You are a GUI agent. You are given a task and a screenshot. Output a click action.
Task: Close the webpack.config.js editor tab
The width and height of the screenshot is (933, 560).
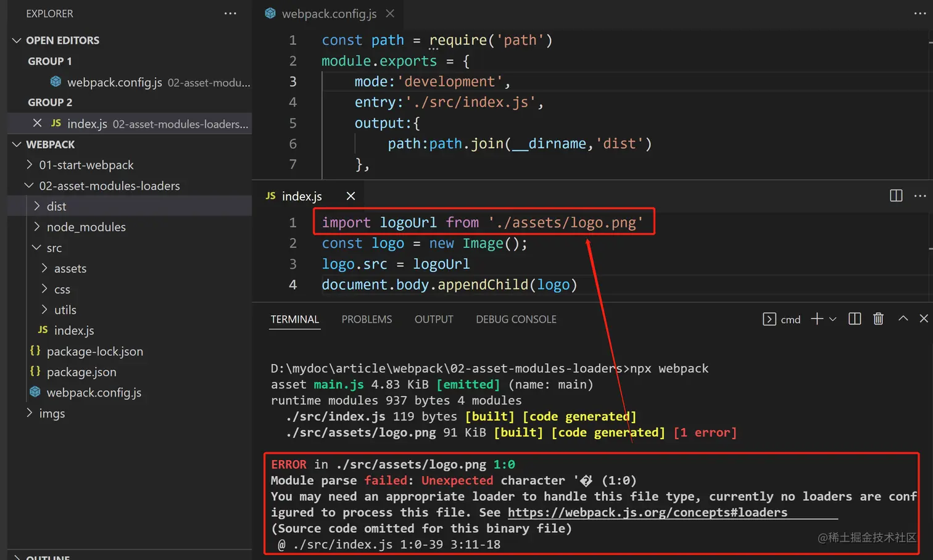click(390, 14)
